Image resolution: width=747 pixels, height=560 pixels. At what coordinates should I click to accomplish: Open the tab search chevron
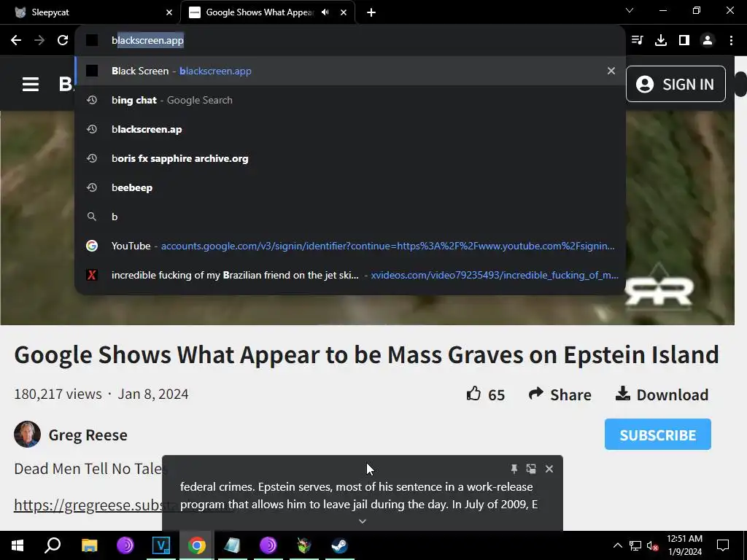[x=630, y=10]
